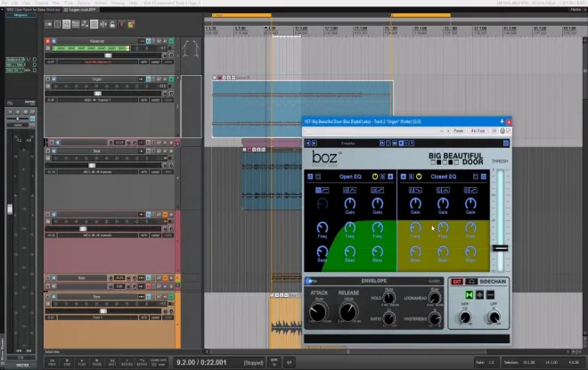The height and width of the screenshot is (370, 588).
Task: Click the Closed EQ solo S icon
Action: point(412,177)
